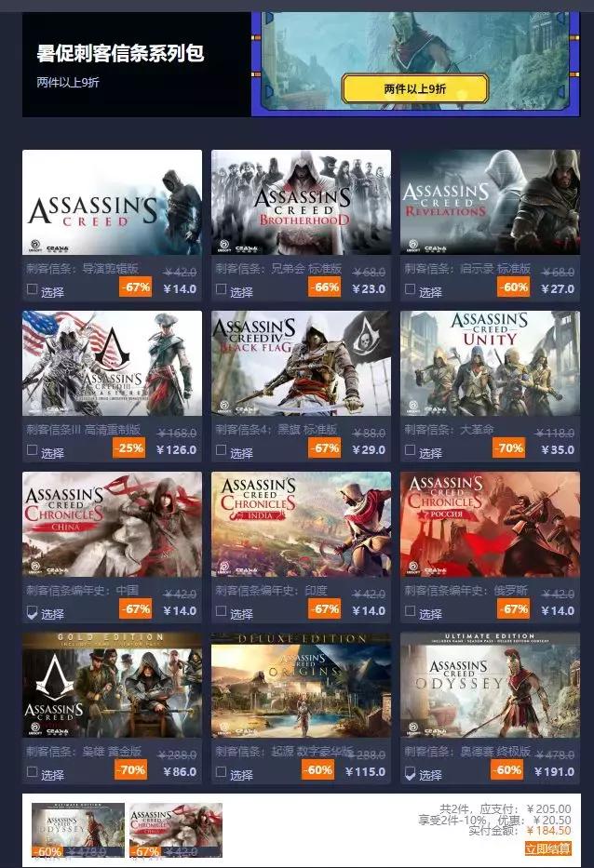594x868 pixels.
Task: Click the Odyssey thumbnail in the cart bar
Action: 78,830
